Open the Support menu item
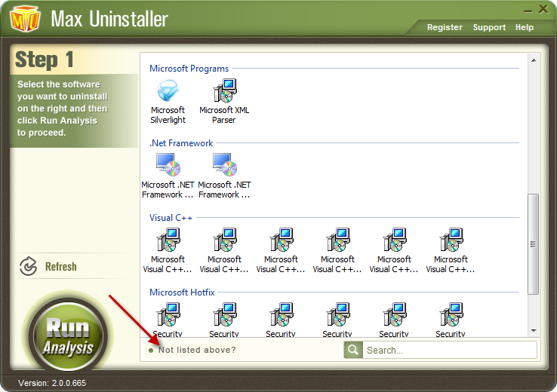 click(x=489, y=27)
